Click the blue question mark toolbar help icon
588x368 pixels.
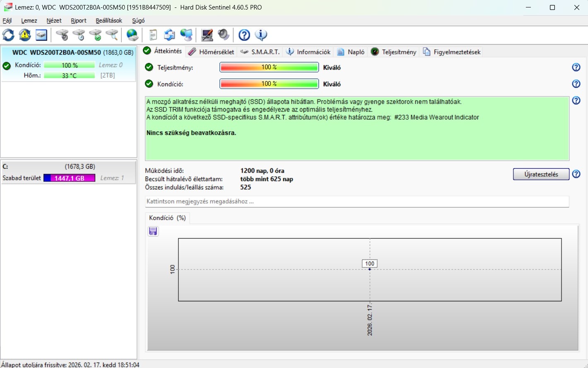(x=244, y=35)
